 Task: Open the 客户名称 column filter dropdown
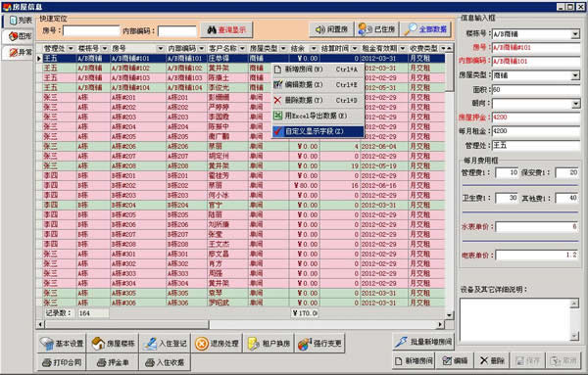click(242, 49)
